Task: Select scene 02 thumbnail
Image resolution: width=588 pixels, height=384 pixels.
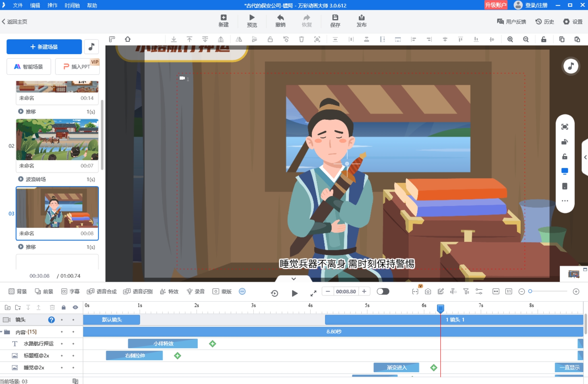Action: tap(57, 140)
